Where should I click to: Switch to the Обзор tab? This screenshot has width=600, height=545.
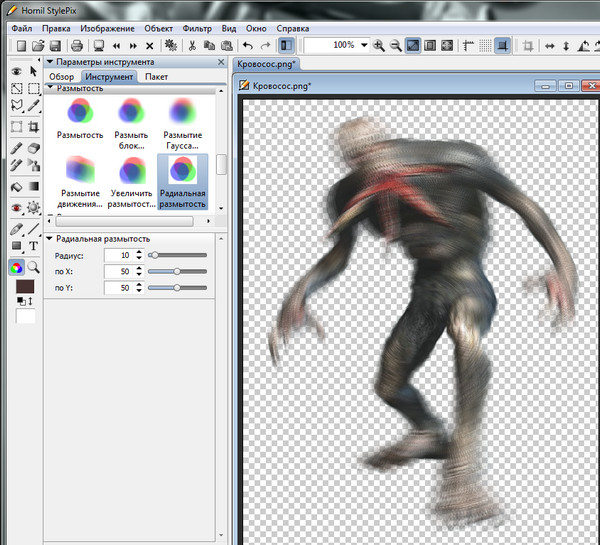tap(62, 76)
